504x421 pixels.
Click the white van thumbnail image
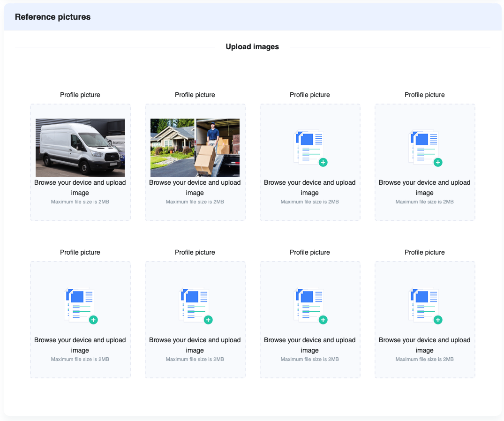pos(80,148)
